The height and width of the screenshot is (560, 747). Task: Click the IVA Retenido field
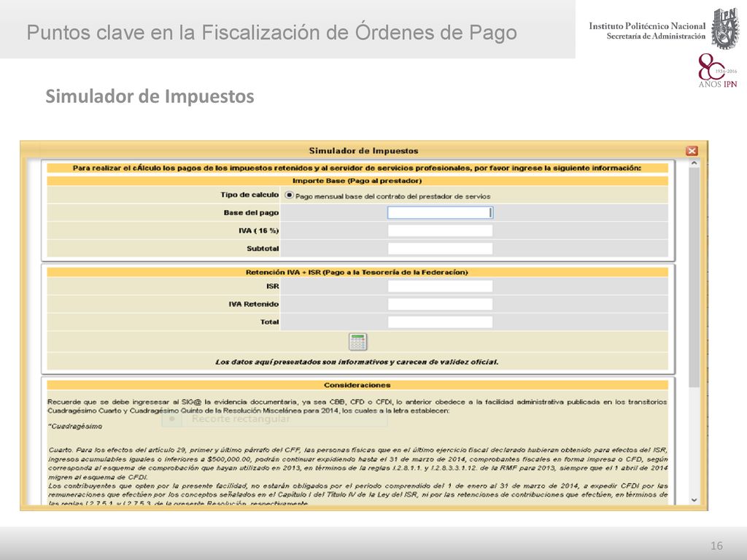click(x=440, y=304)
